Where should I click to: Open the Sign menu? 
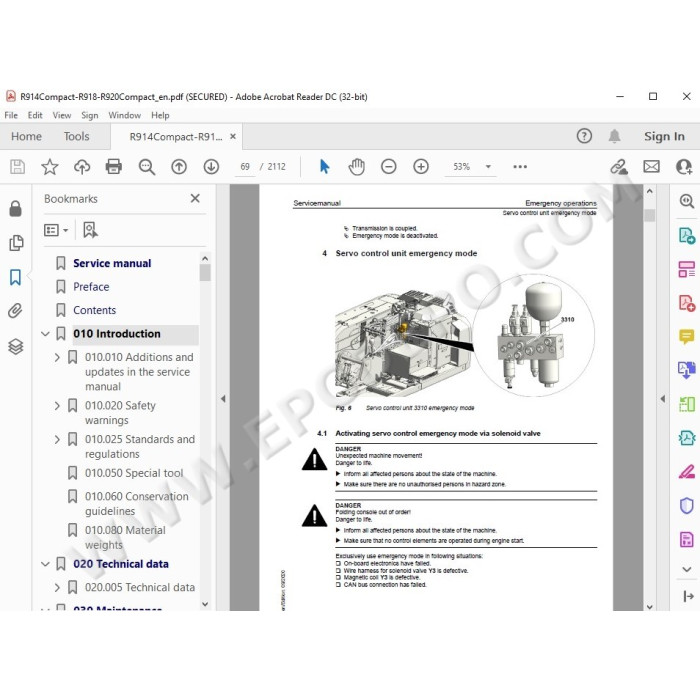point(90,115)
